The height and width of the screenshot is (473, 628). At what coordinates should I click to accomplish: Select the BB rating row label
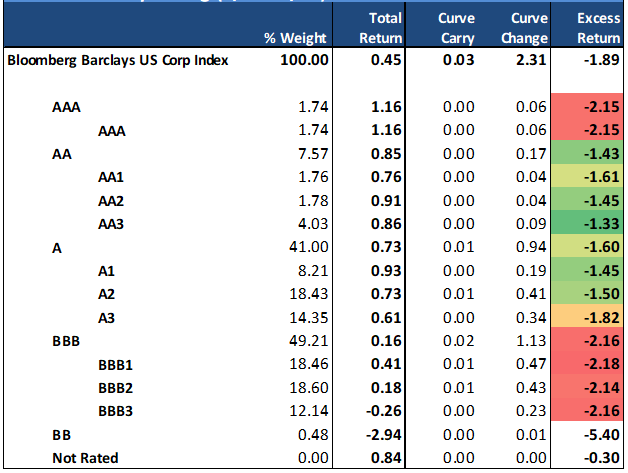pos(62,436)
